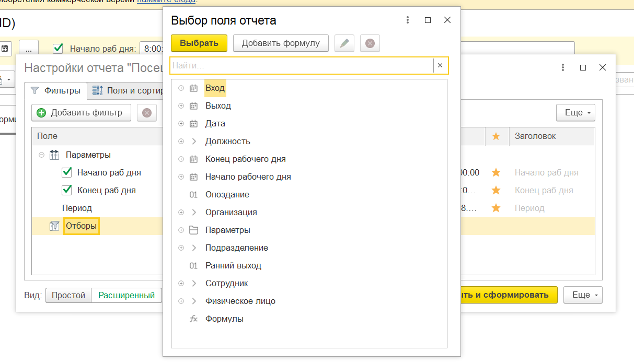Click the filter icon next to Отборы

pos(54,226)
